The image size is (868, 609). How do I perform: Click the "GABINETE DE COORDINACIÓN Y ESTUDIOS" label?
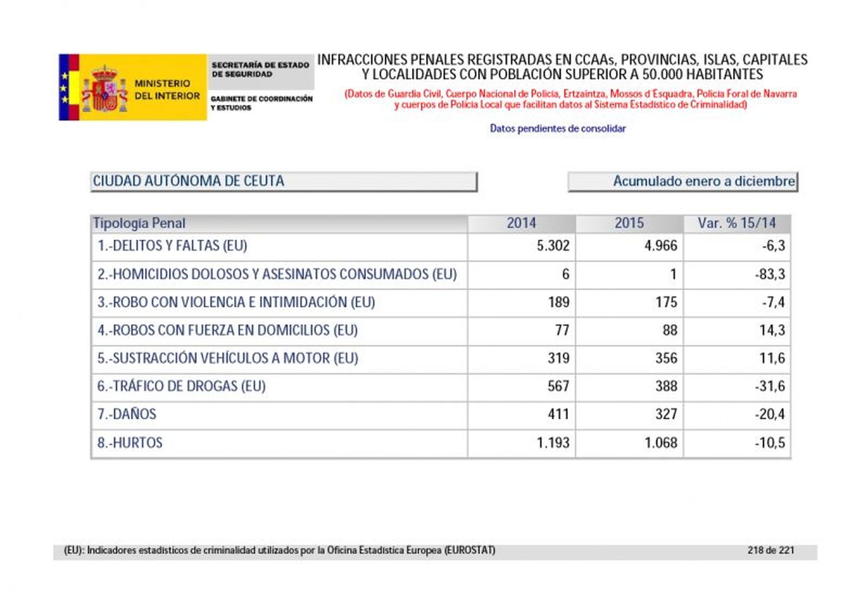tap(261, 103)
